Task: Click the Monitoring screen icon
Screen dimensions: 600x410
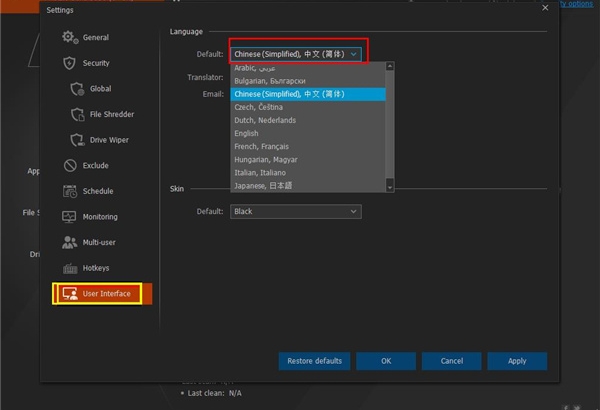Action: pos(70,217)
